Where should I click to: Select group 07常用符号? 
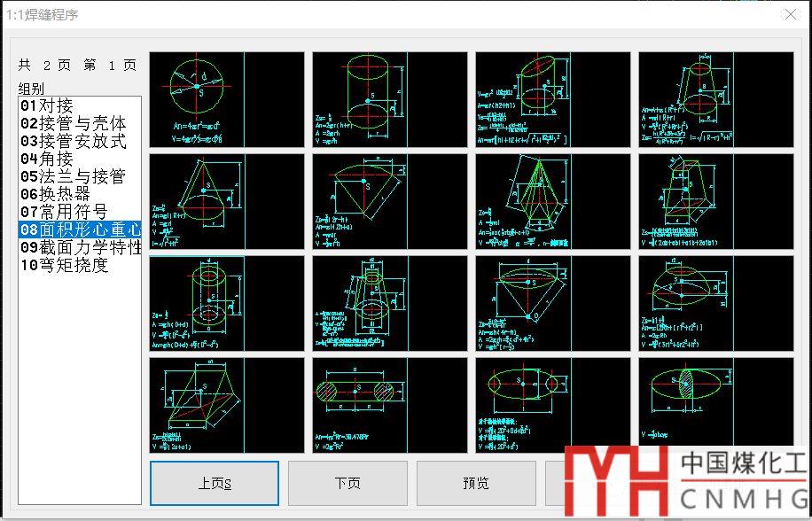pos(80,212)
